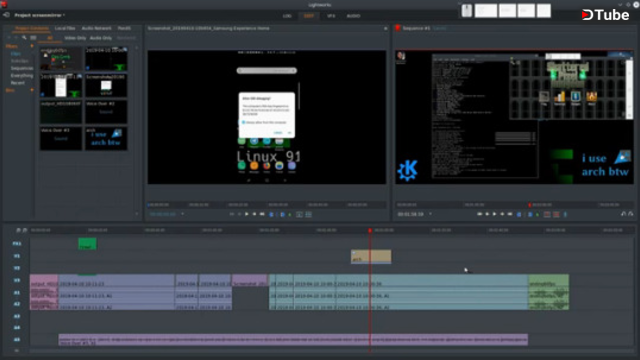Select the Voice Over #3 clip thumbnail
Screen dimensions: 640x360
point(61,138)
